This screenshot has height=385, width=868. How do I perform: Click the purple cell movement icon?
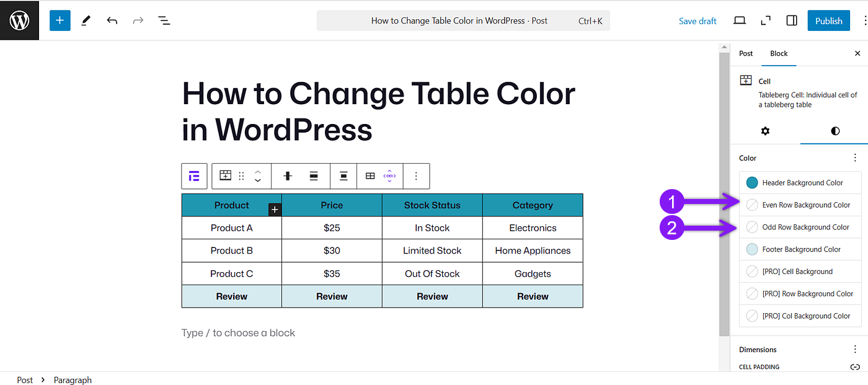click(x=390, y=176)
